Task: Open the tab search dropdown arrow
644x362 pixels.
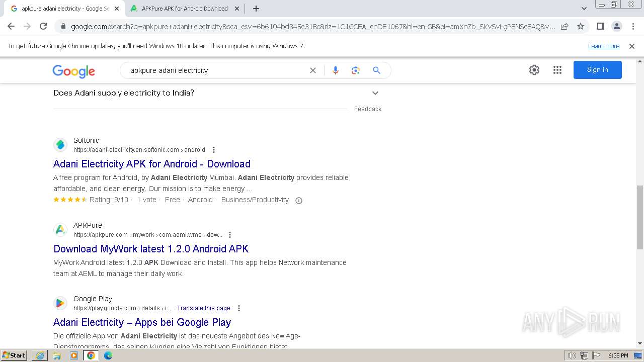Action: tap(584, 9)
